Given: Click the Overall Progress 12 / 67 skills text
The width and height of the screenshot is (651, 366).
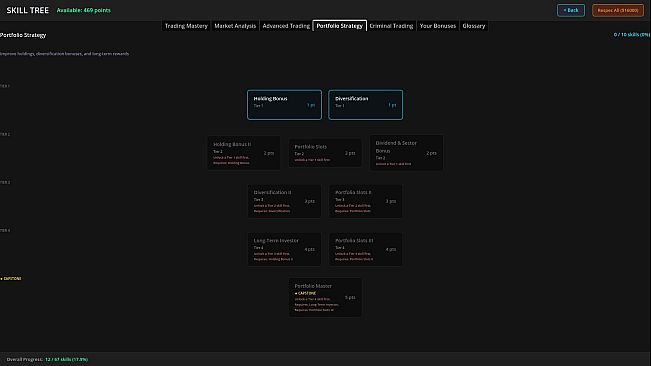Looking at the screenshot, I should (x=47, y=359).
